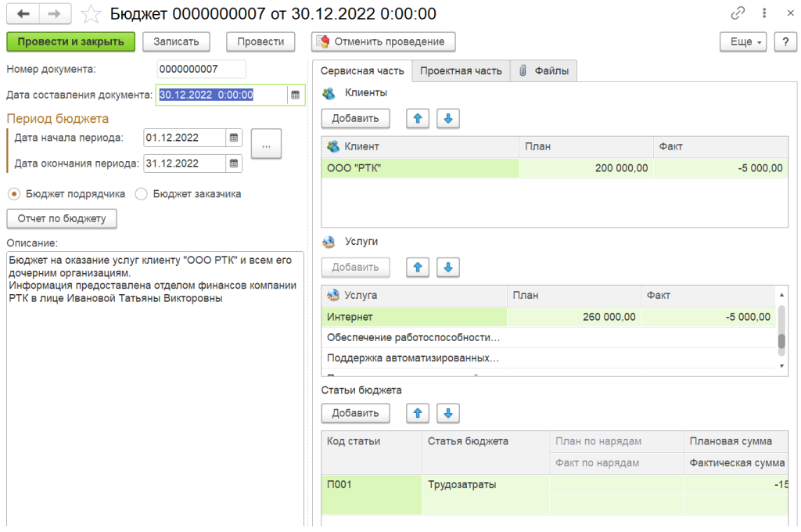
Task: Click the back navigation arrow
Action: point(23,13)
